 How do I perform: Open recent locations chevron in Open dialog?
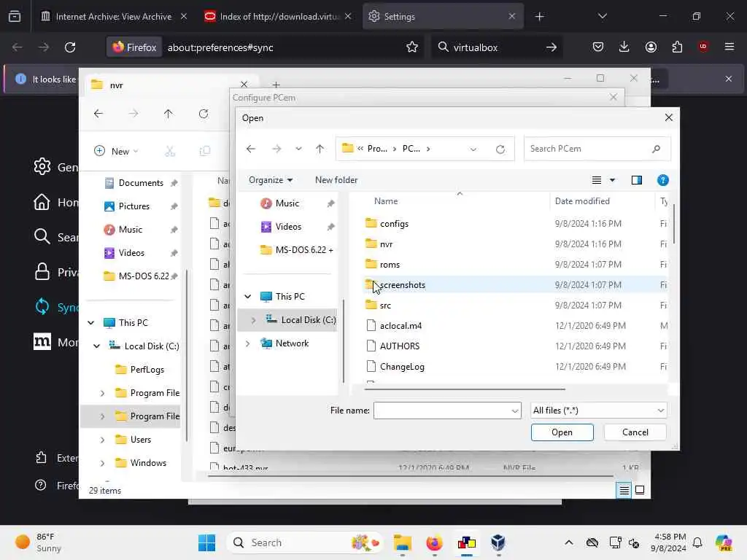click(298, 149)
